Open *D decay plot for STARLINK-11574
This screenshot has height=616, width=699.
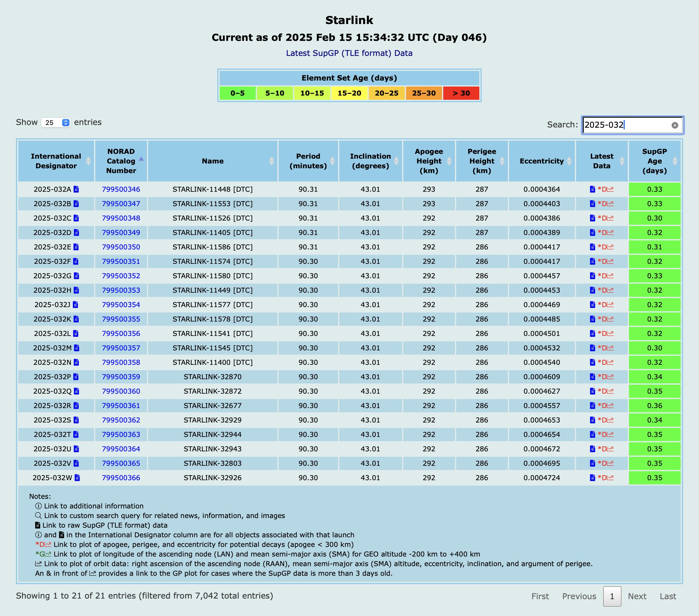pos(602,261)
